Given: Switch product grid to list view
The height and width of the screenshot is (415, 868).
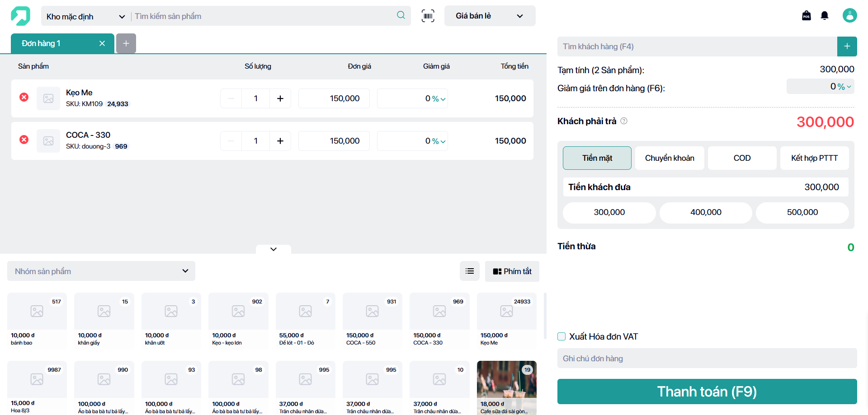Looking at the screenshot, I should click(x=470, y=271).
